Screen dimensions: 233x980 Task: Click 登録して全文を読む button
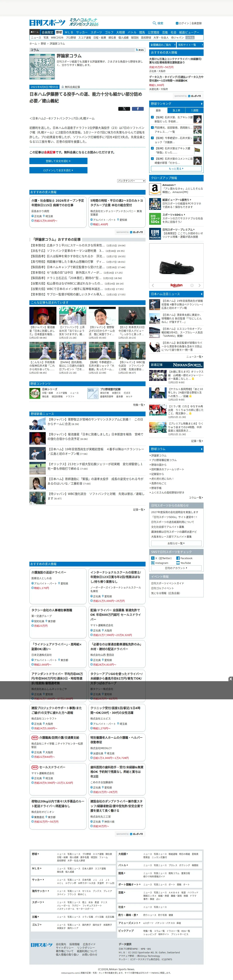point(59,161)
